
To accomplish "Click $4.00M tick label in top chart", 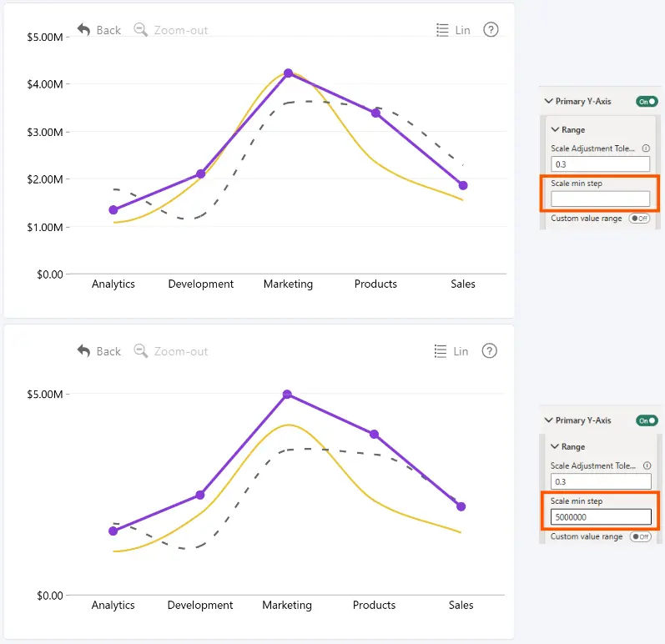I will 45,84.
